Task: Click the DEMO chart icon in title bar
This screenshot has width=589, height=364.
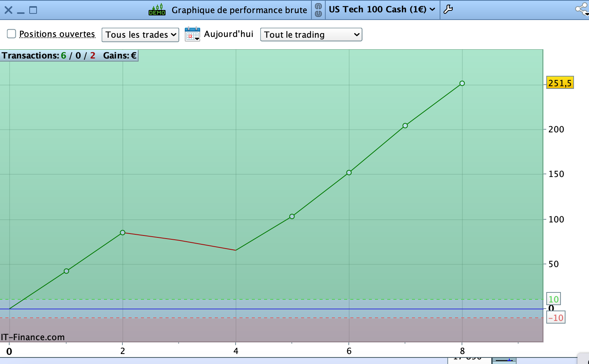Action: click(x=157, y=10)
